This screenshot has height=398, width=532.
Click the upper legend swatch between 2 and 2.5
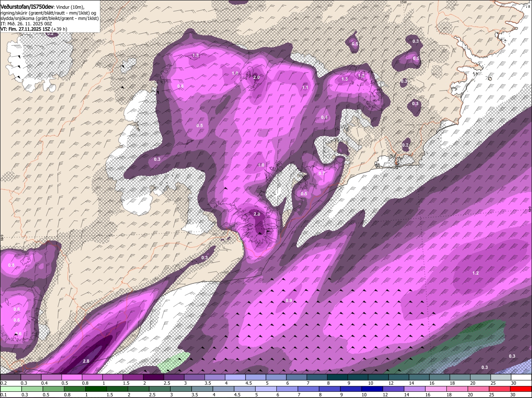coord(153,377)
